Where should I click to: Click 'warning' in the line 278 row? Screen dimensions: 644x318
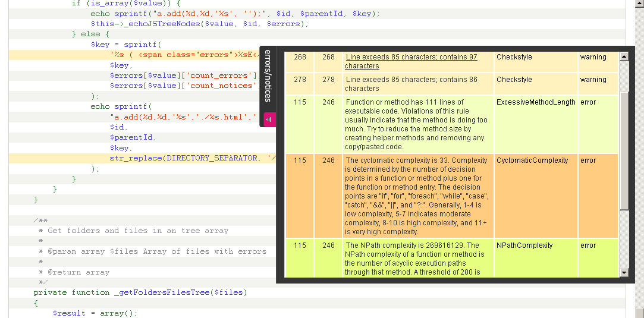pos(593,80)
